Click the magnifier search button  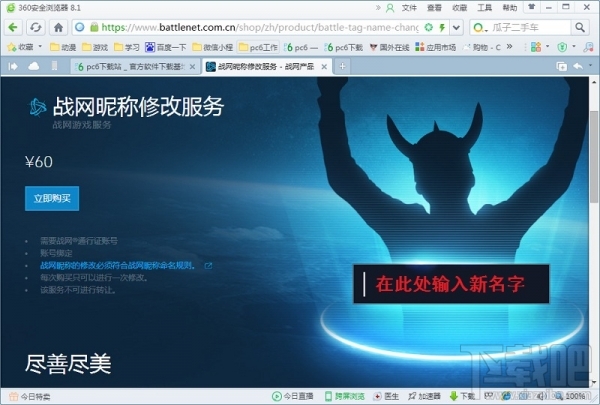(580, 27)
